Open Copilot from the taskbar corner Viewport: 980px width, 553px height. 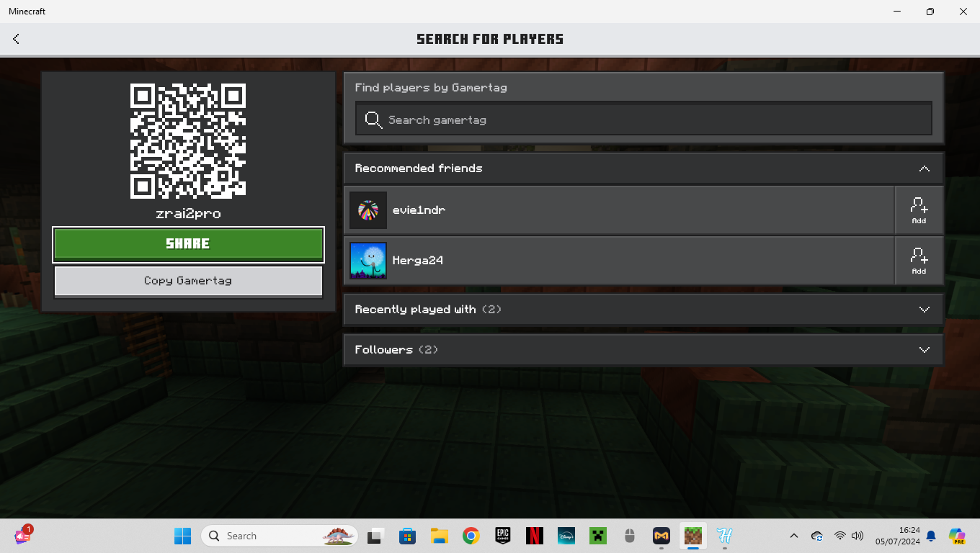(957, 536)
